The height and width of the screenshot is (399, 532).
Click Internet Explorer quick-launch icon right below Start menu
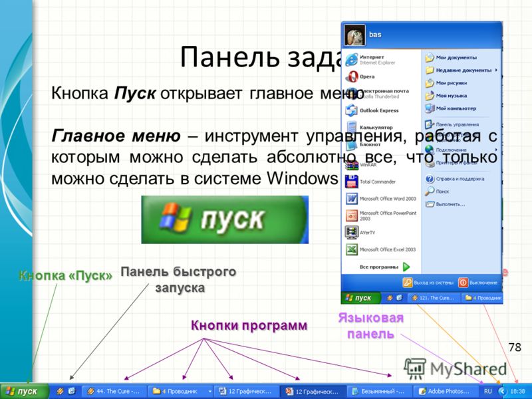[400, 298]
